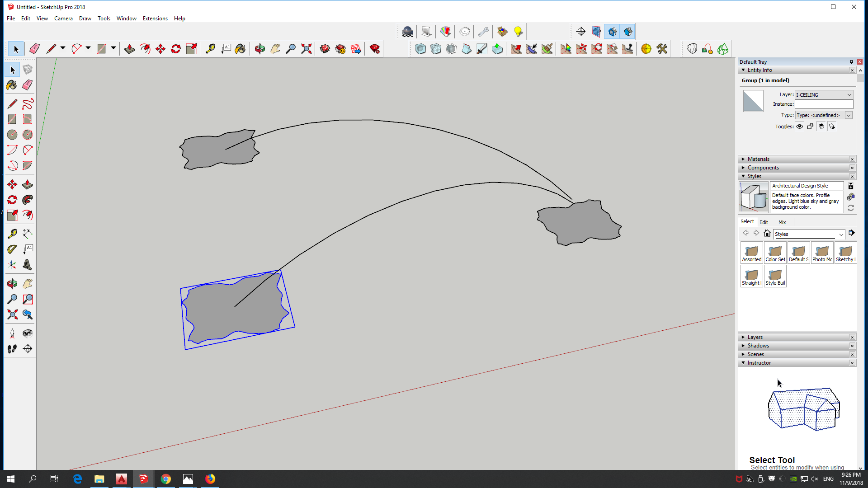Switch to the Edit tab in Styles
The image size is (868, 488).
[x=764, y=222]
